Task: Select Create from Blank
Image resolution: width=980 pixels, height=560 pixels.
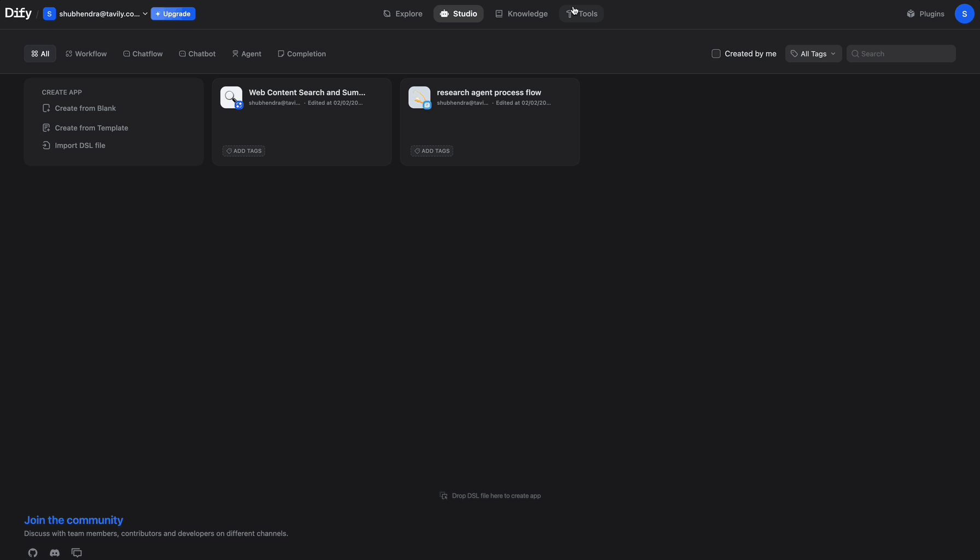Action: pos(85,108)
